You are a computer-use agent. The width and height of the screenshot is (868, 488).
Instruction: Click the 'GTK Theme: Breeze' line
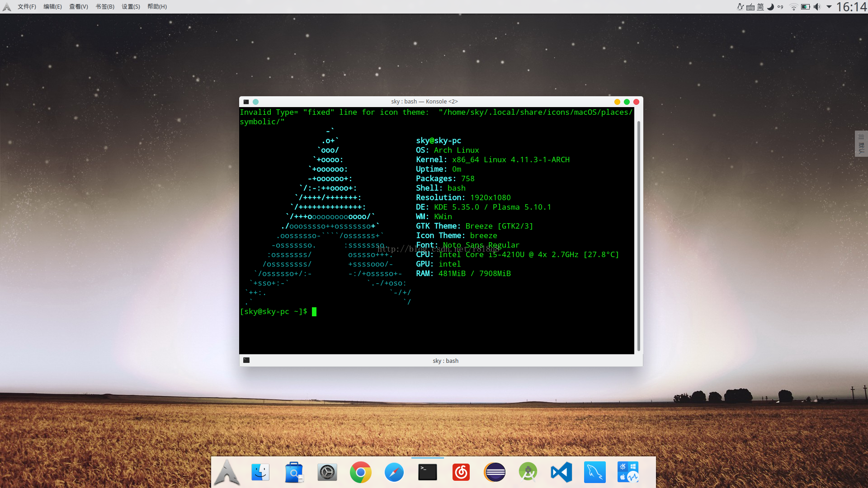[475, 226]
